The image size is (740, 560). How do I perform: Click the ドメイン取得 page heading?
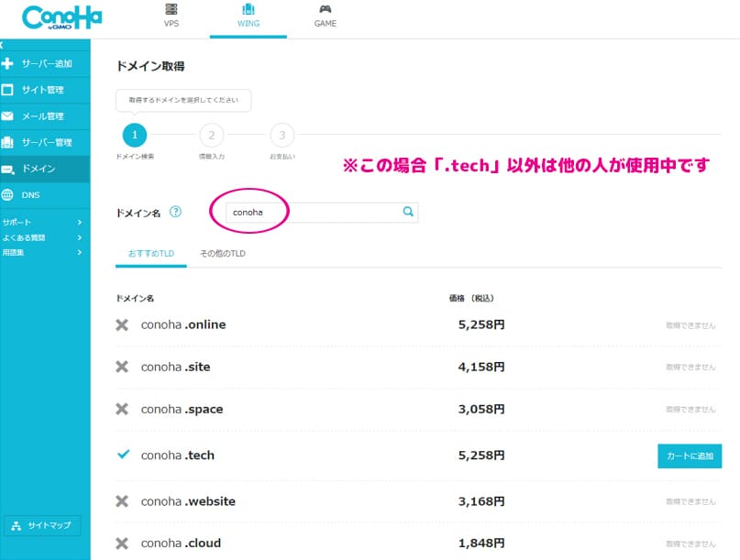pyautogui.click(x=150, y=66)
